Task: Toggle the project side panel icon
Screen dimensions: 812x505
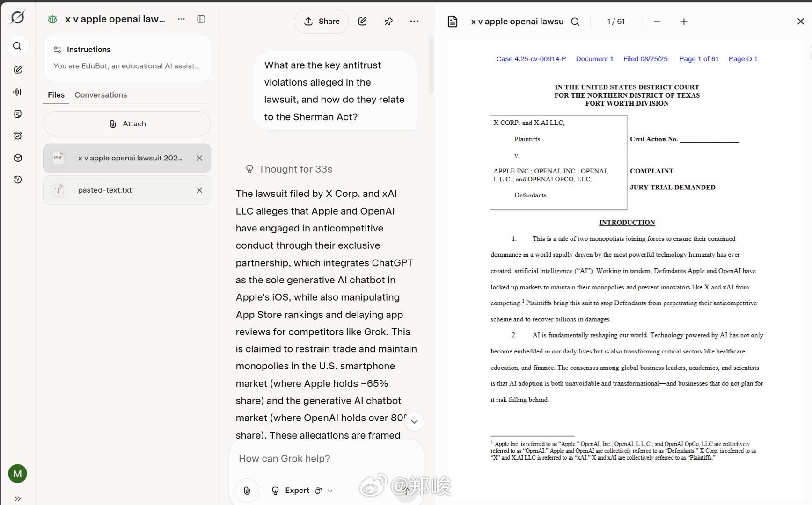Action: tap(201, 19)
